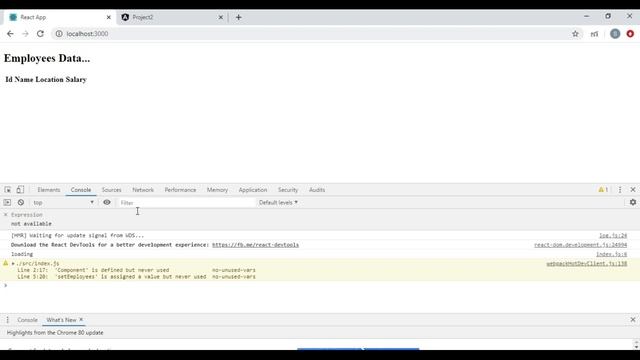Open the Memory tab
This screenshot has width=640, height=360.
pos(217,190)
